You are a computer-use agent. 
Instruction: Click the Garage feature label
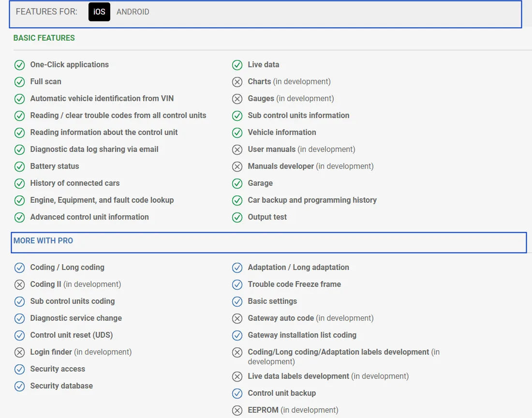(260, 183)
